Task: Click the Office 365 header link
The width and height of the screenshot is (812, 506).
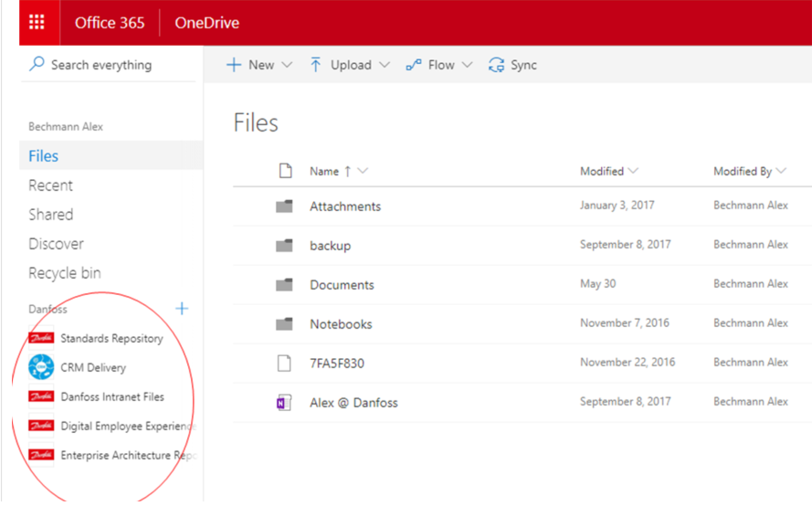Action: click(110, 23)
